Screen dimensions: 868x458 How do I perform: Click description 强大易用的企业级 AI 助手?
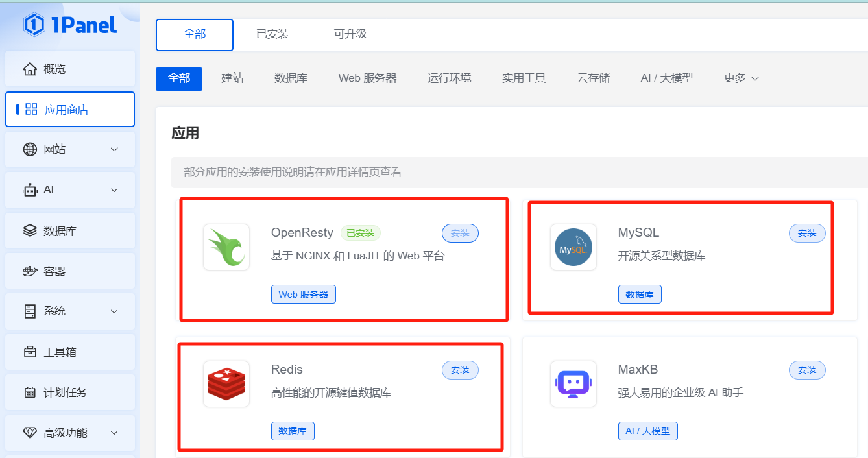point(681,393)
